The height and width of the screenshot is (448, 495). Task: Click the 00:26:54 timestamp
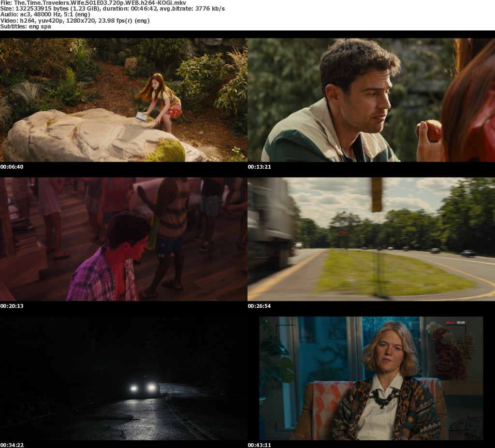click(x=259, y=306)
